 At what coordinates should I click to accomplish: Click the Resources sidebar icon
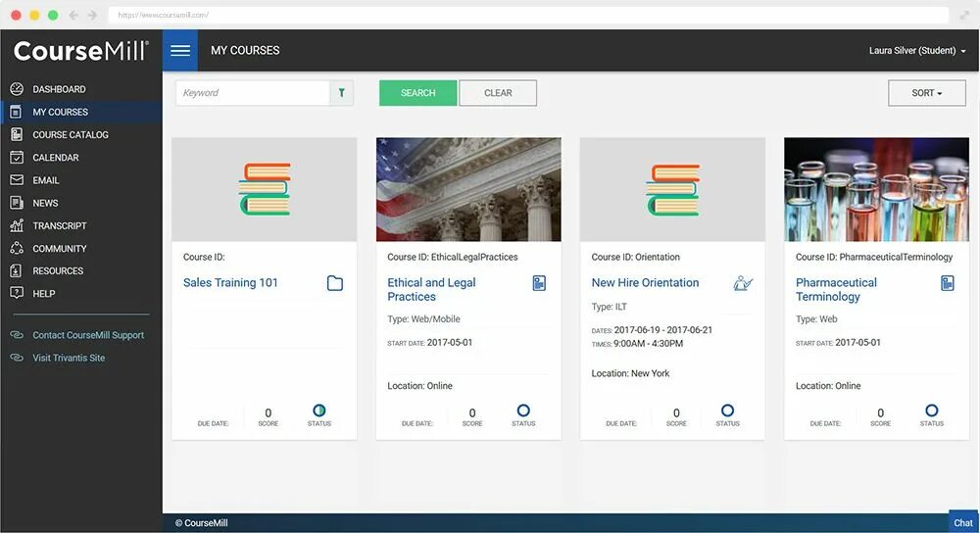(x=17, y=270)
